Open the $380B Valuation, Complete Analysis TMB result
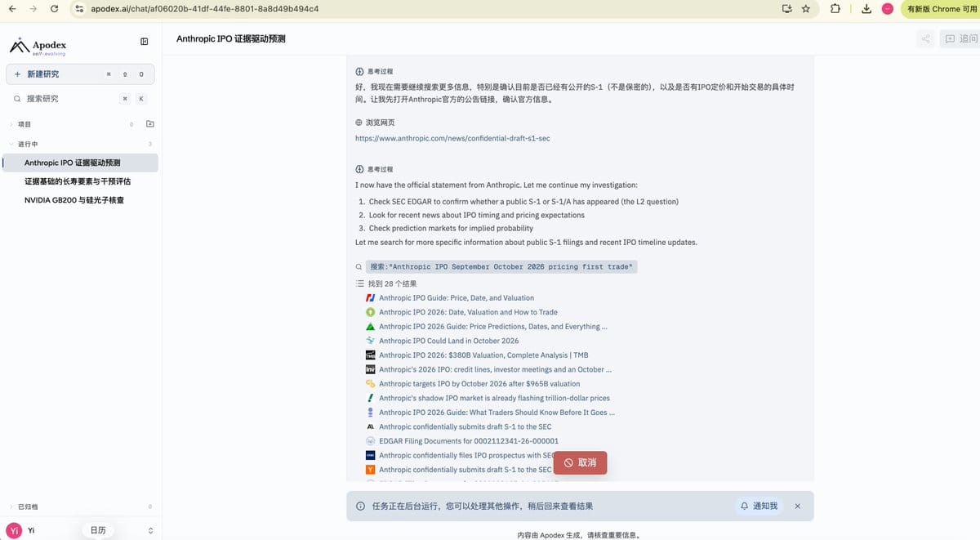Viewport: 980px width, 540px height. pyautogui.click(x=483, y=355)
